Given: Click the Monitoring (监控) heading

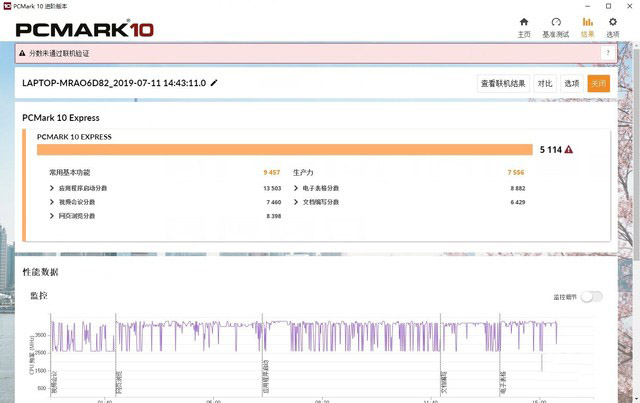Looking at the screenshot, I should point(39,296).
